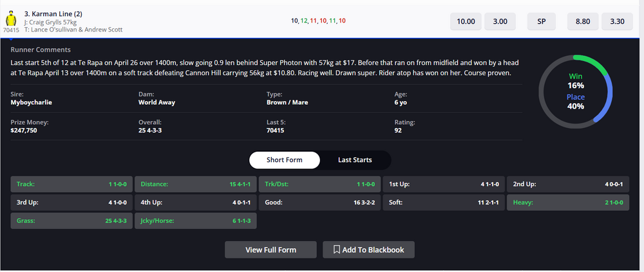Select the Short Form toggle
This screenshot has width=644, height=272.
pos(284,159)
